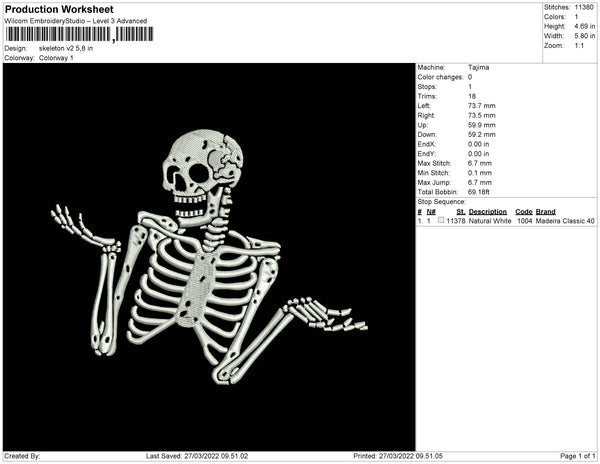The height and width of the screenshot is (464, 600).
Task: Select the design name 'skeleton v2 5,8 in'
Action: (x=66, y=49)
